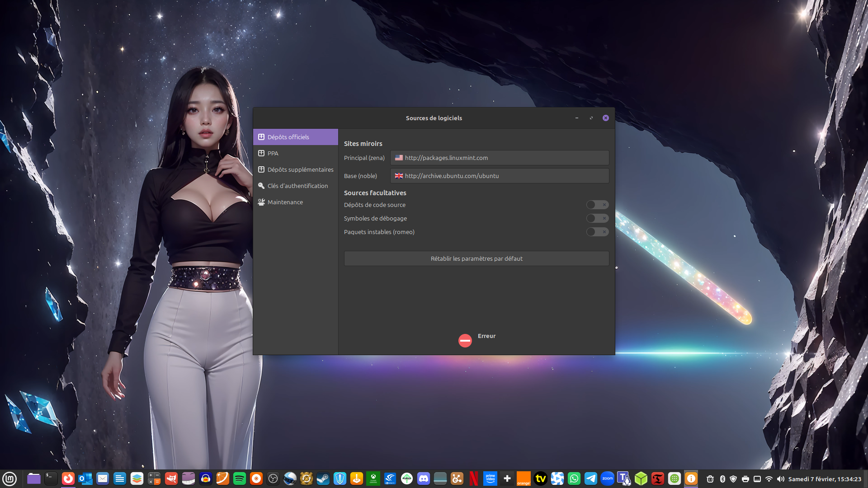Click the Clés d'authentification key icon
This screenshot has height=488, width=868.
point(261,186)
